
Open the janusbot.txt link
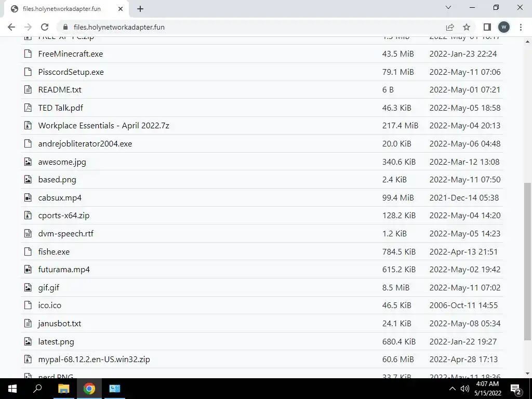[x=59, y=323]
